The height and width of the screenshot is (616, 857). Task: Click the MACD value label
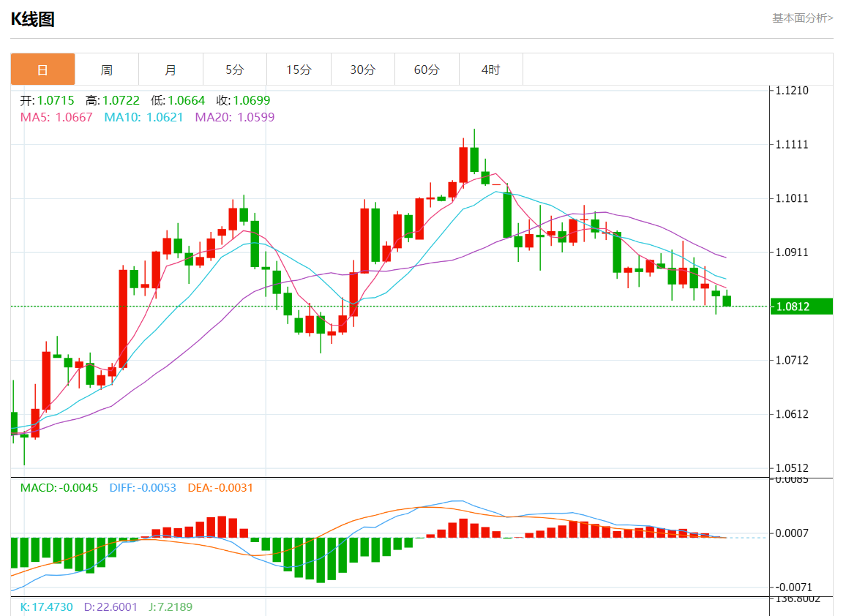point(59,488)
